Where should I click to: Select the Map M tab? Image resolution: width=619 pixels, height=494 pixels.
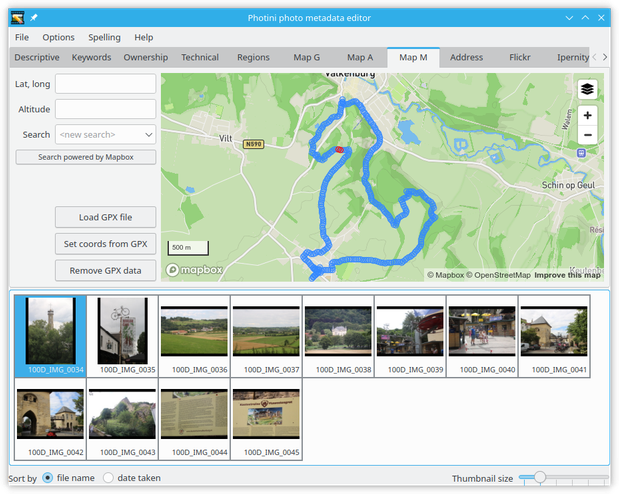point(413,58)
